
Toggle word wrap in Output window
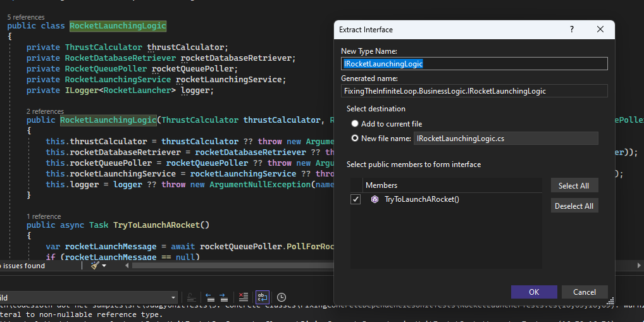click(263, 297)
